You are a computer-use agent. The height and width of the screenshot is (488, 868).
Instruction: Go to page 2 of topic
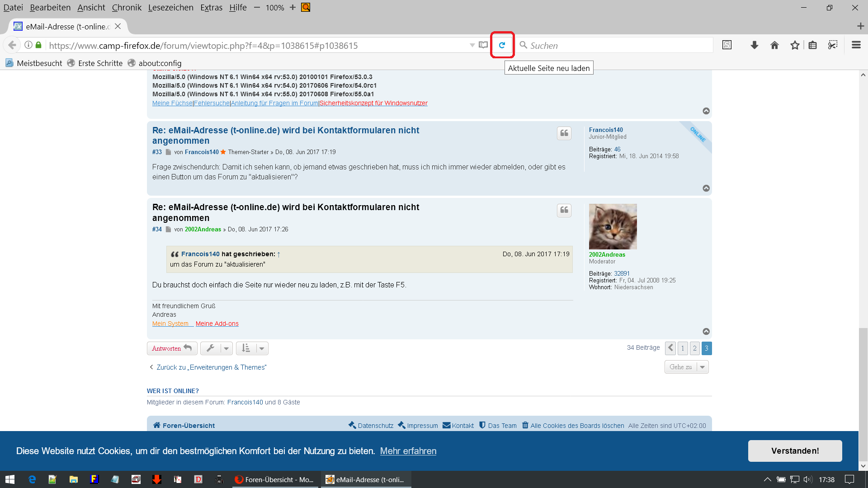pyautogui.click(x=694, y=348)
